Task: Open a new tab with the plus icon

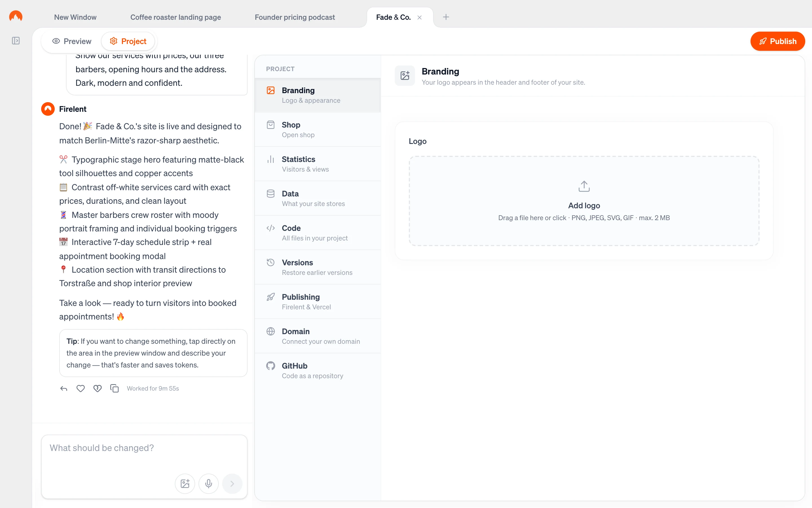Action: [x=446, y=17]
